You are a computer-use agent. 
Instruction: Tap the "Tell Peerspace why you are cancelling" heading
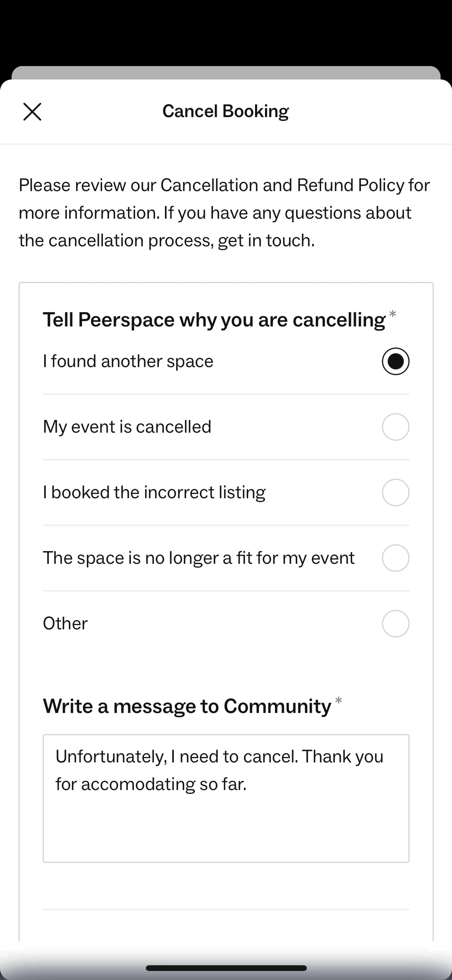214,320
